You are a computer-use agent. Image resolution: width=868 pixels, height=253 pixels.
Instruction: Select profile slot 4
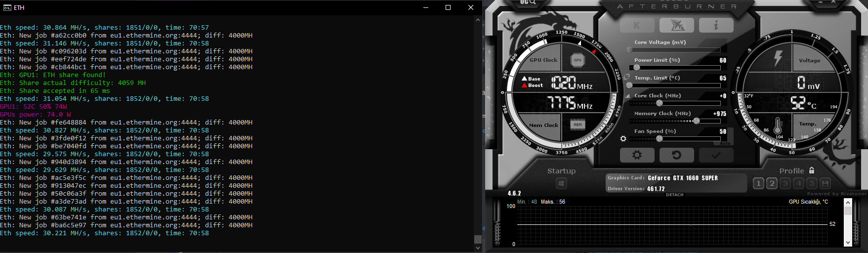(799, 183)
